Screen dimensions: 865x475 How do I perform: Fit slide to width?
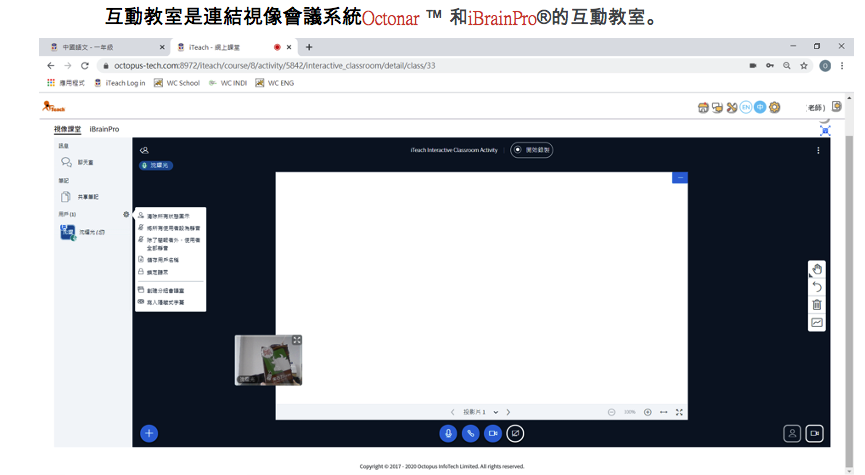[664, 412]
